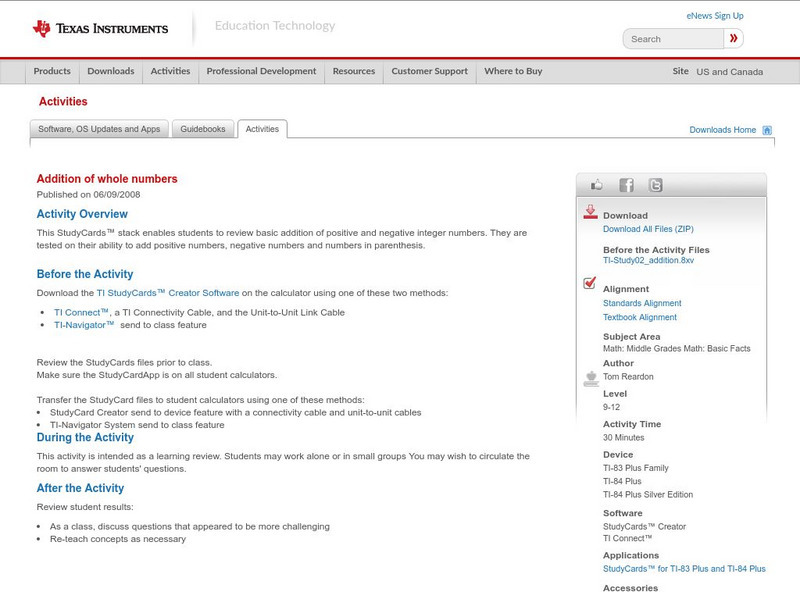Image resolution: width=800 pixels, height=592 pixels.
Task: Open the TI-Study02_addition.8xv file link
Action: click(x=648, y=260)
